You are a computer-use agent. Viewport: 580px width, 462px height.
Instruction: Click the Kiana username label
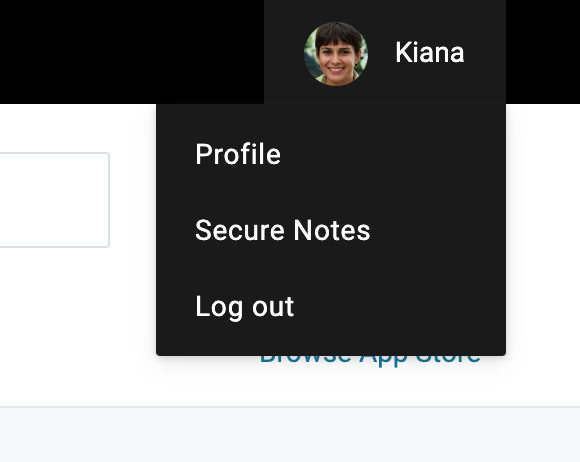pos(429,53)
